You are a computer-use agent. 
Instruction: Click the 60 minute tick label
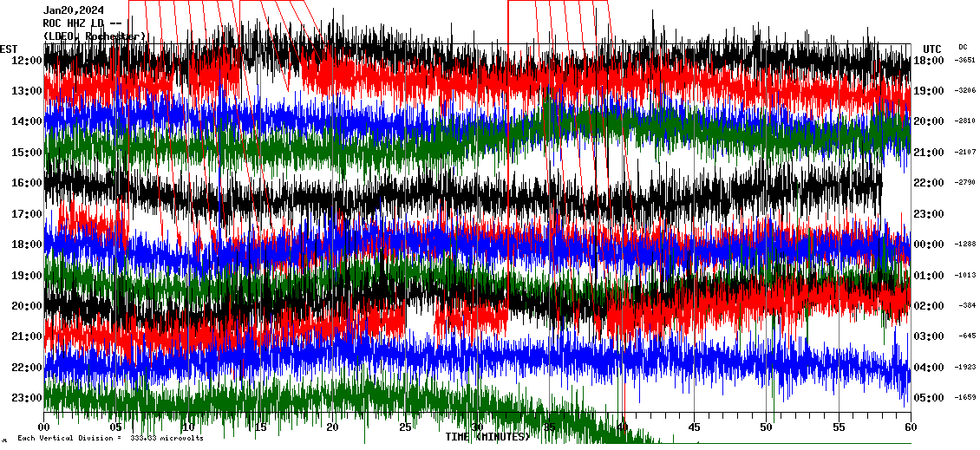910,427
